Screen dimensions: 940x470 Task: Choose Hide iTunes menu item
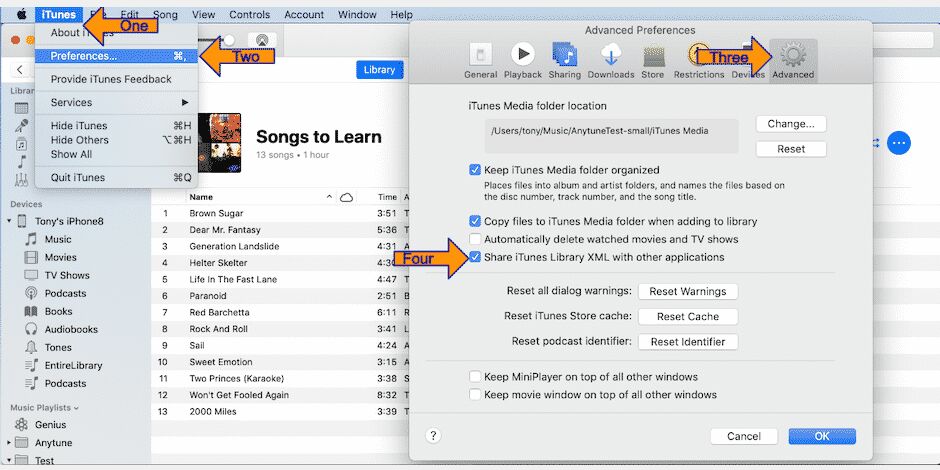tap(116, 126)
